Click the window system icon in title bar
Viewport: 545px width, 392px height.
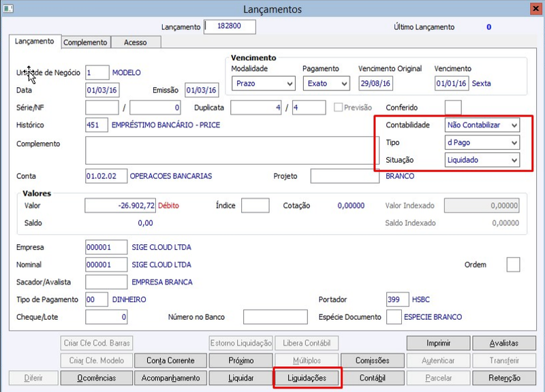pyautogui.click(x=8, y=8)
